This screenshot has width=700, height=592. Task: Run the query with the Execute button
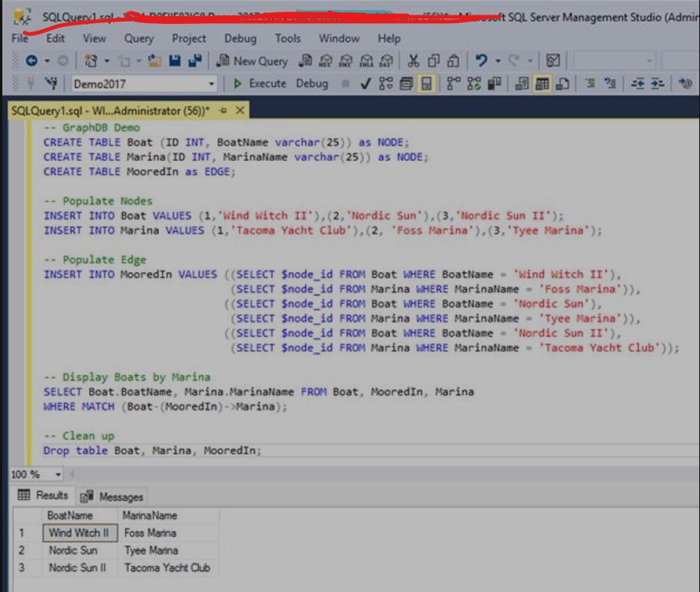coord(260,83)
